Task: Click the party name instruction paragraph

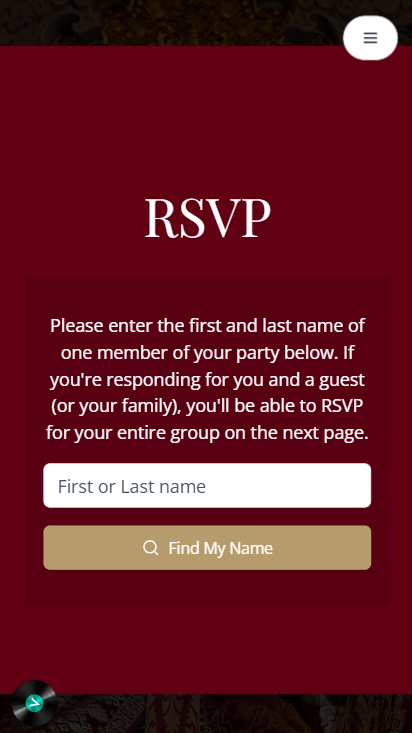Action: tap(207, 379)
